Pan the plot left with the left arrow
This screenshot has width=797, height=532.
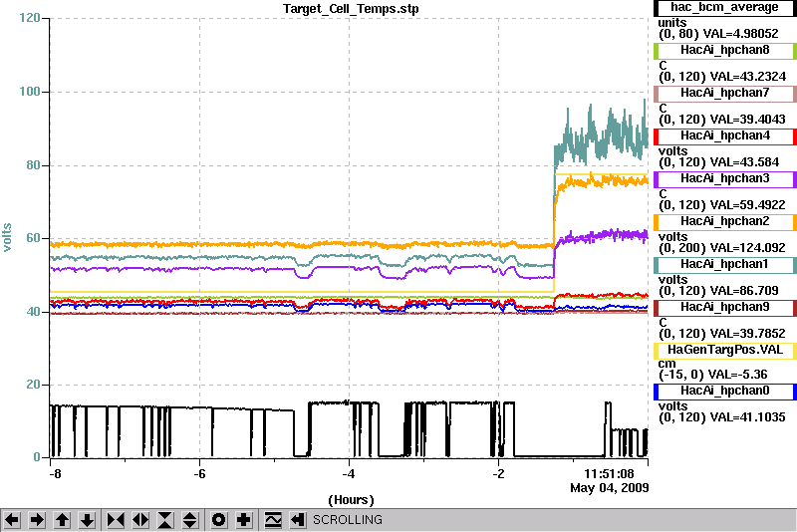12,520
